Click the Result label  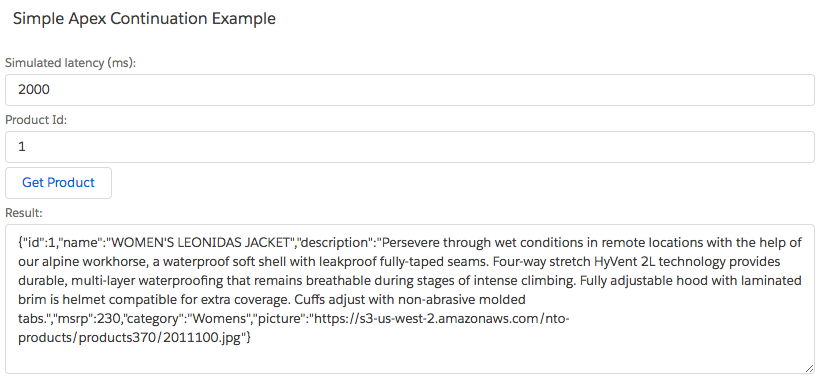click(x=24, y=213)
